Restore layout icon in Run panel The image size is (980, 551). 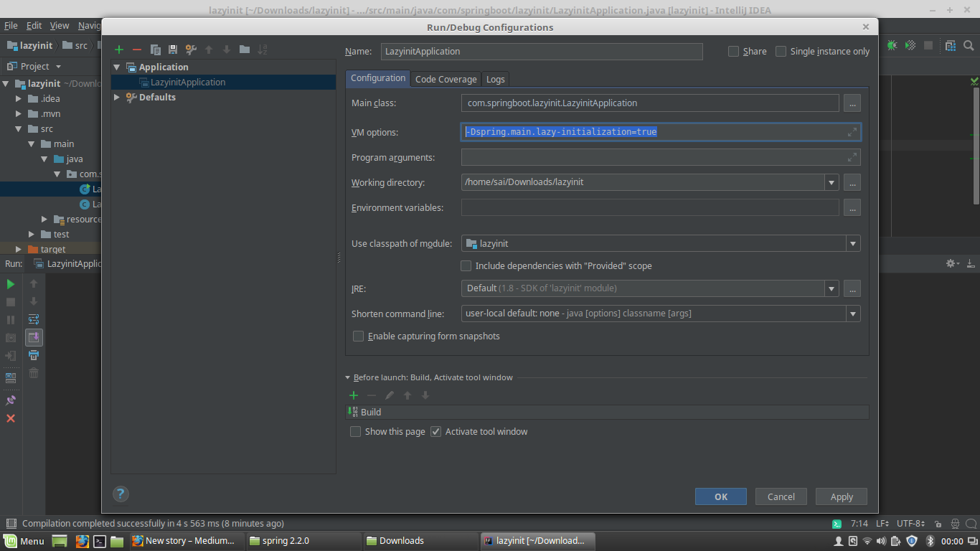pyautogui.click(x=11, y=377)
